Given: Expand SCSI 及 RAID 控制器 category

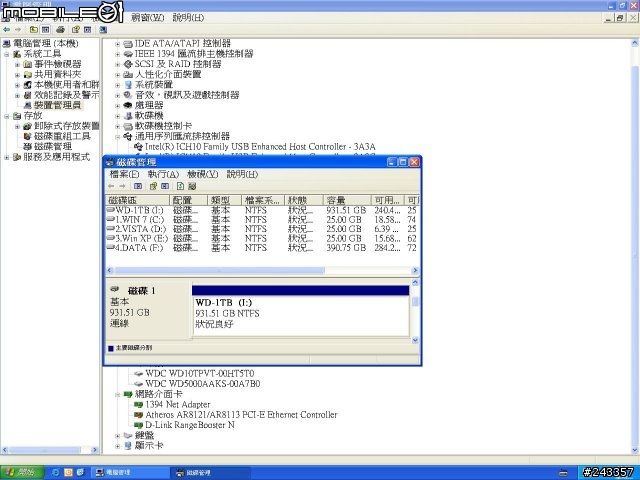Looking at the screenshot, I should coord(118,64).
